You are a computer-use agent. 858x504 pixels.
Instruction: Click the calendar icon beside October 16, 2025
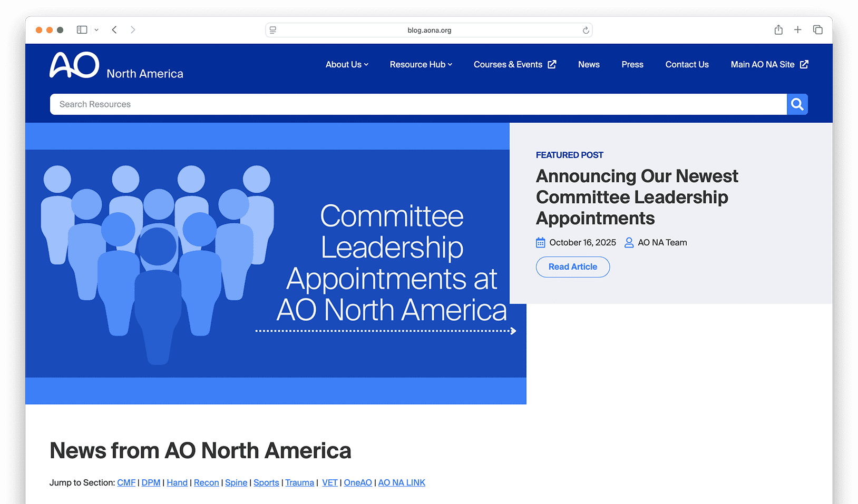tap(540, 242)
